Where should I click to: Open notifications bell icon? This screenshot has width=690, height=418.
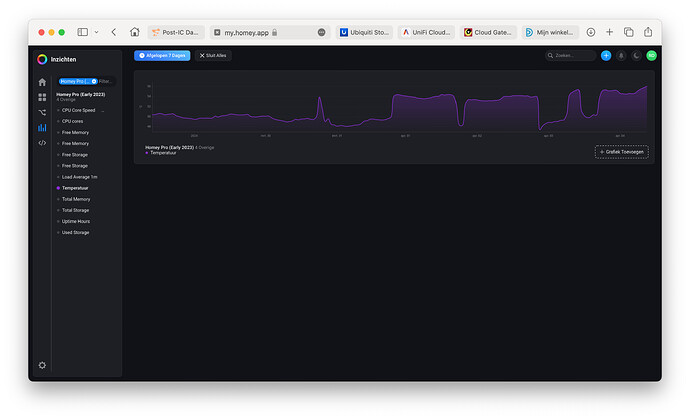[621, 55]
